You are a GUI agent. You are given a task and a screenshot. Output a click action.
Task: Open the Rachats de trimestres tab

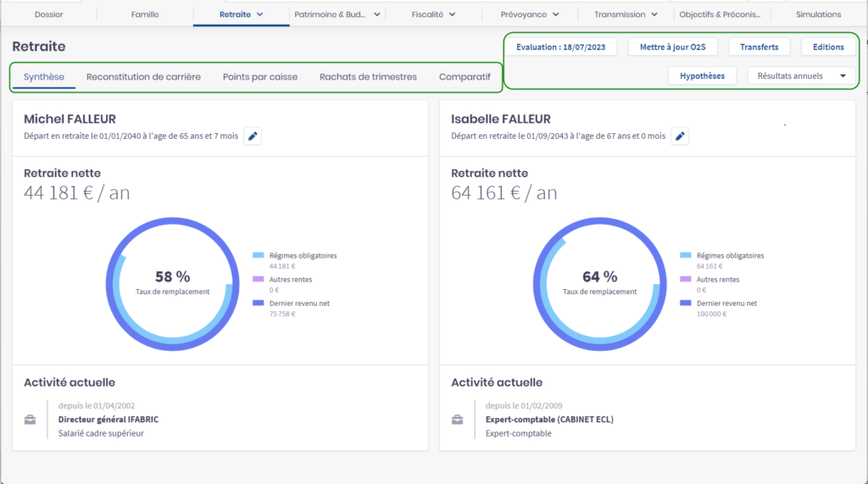[x=368, y=76]
